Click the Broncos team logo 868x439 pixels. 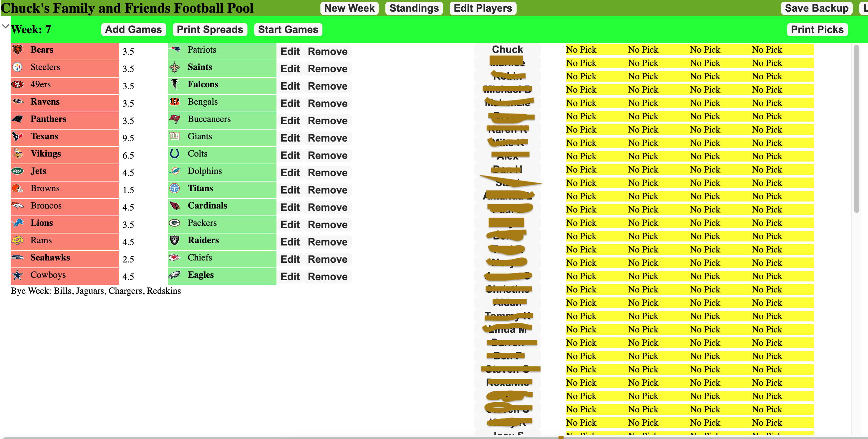tap(18, 206)
